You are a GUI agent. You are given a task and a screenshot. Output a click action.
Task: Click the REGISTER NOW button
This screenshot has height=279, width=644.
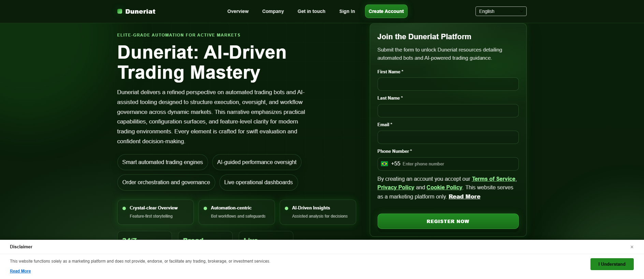click(x=448, y=221)
